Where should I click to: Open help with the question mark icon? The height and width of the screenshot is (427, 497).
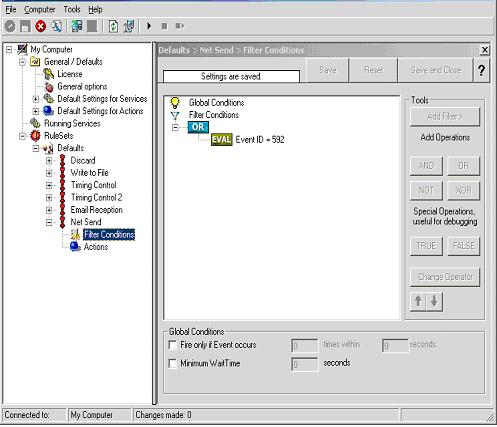(481, 70)
